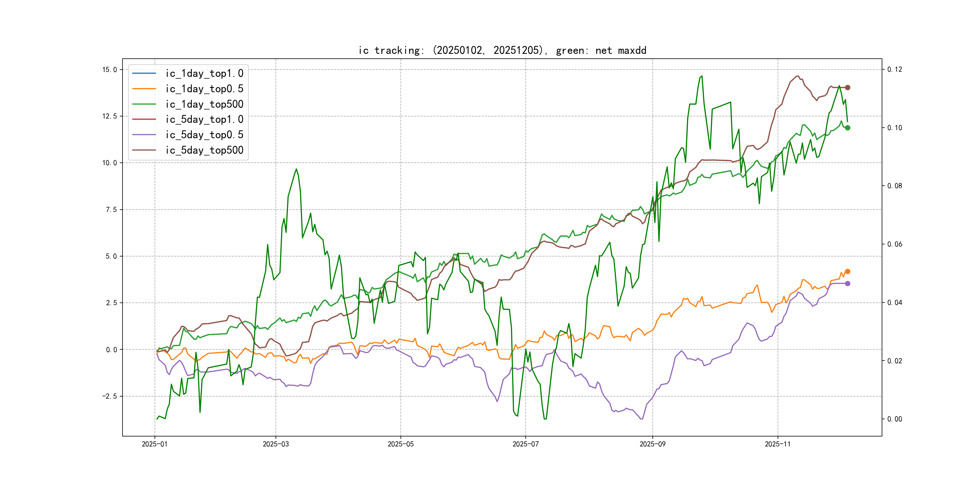Click the 2025-11 x-axis tick label
980x490 pixels.
click(x=778, y=444)
